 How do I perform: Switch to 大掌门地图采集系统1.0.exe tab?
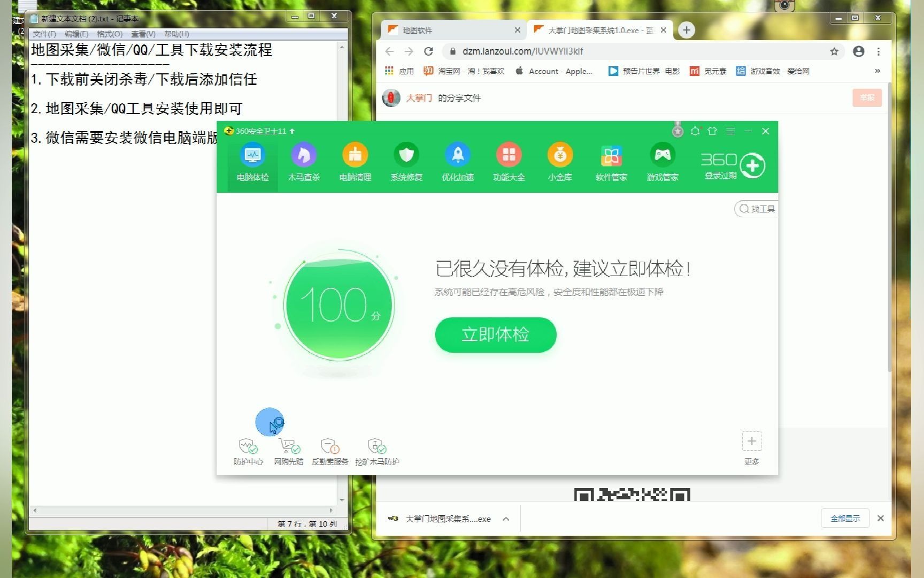coord(600,30)
